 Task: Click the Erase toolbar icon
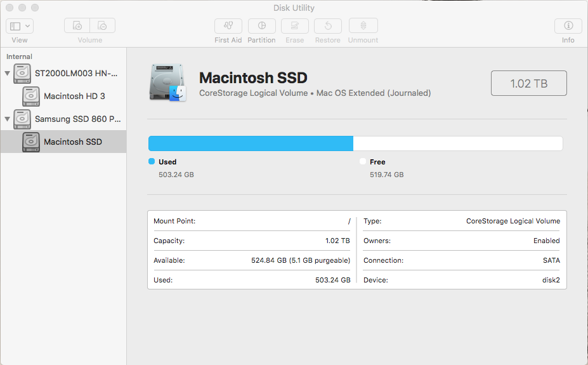coord(295,26)
